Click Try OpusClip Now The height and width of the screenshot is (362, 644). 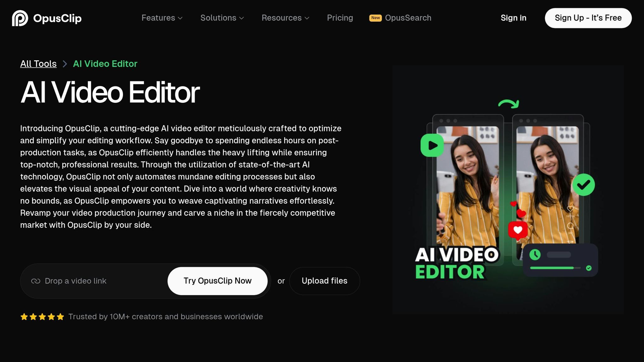(218, 281)
